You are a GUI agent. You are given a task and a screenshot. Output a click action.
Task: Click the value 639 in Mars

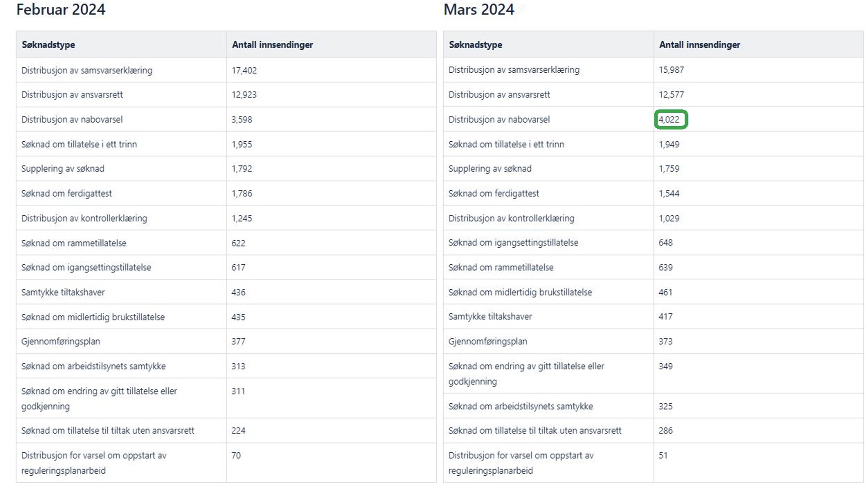(x=666, y=268)
